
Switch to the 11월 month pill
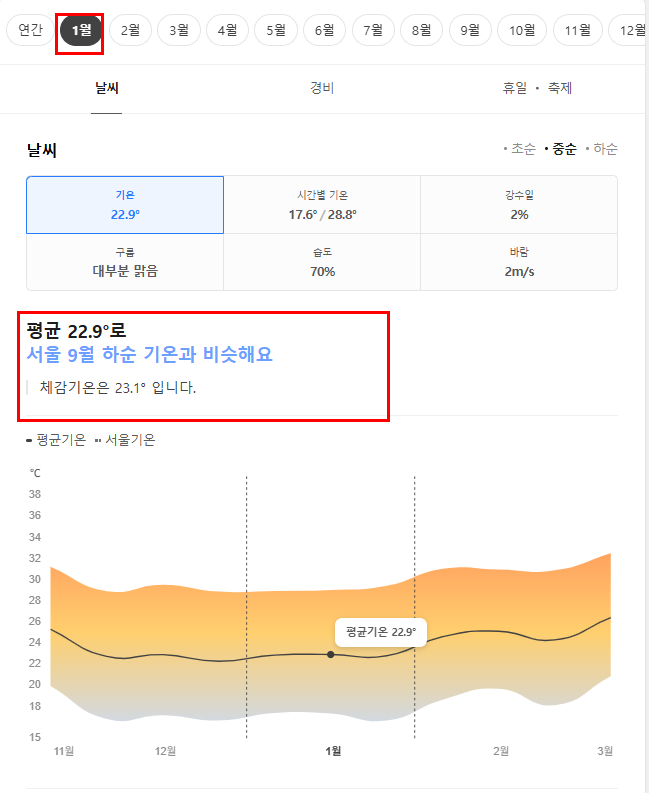click(578, 30)
